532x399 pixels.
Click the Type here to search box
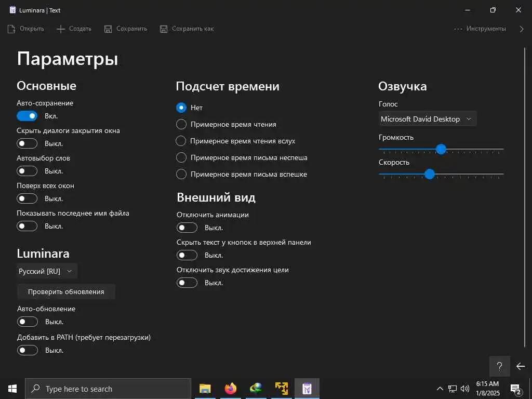coord(108,389)
